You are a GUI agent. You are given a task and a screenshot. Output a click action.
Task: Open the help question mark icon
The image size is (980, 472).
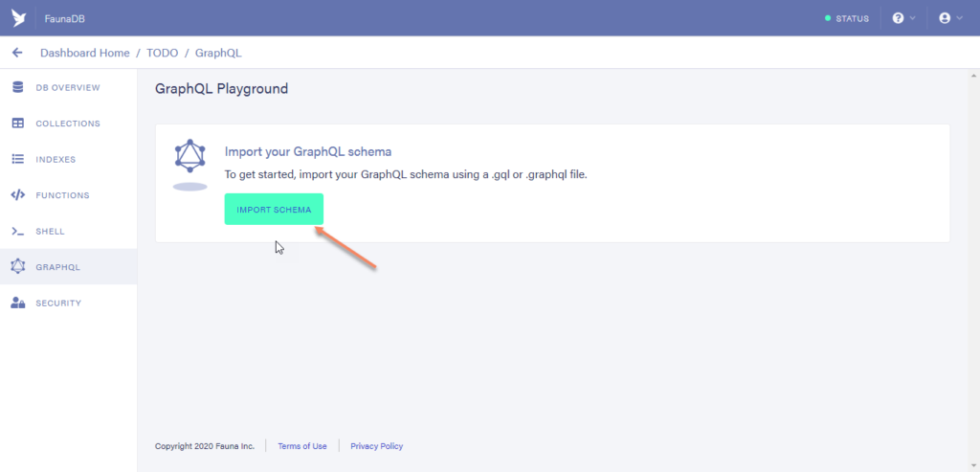click(x=898, y=18)
